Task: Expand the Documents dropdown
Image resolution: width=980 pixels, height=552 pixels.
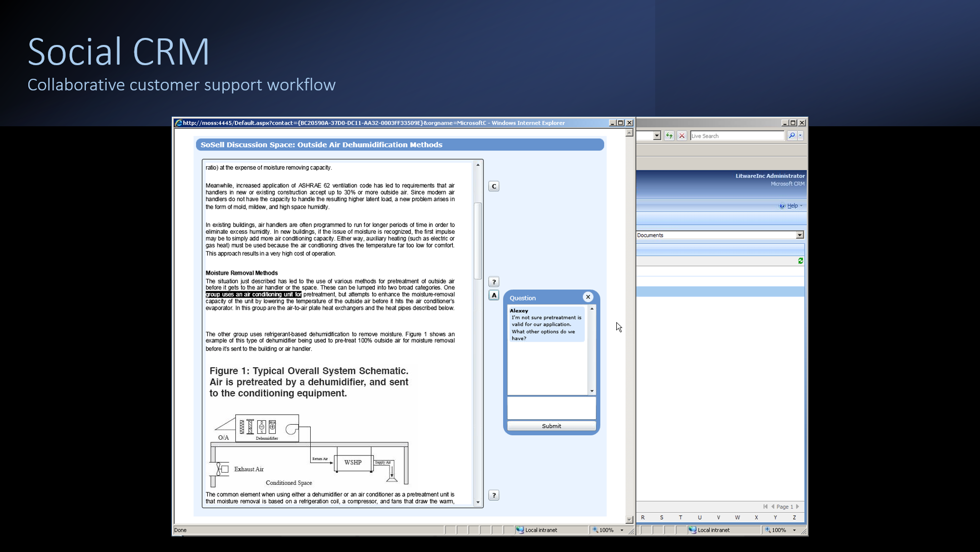Action: coord(799,235)
